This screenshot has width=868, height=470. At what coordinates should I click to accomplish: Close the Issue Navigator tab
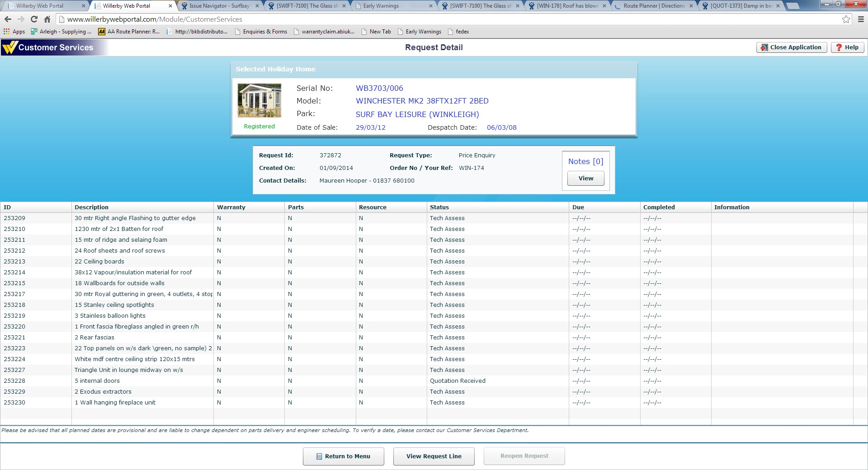coord(257,6)
